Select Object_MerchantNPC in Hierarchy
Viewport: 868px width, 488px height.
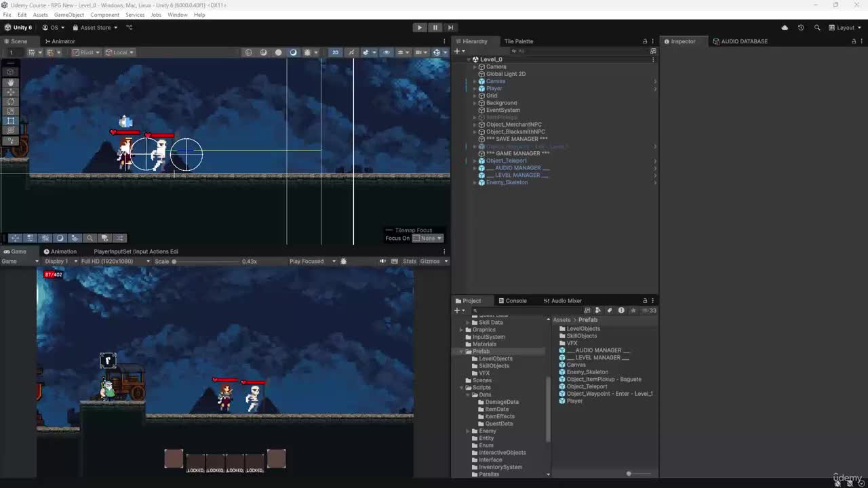[514, 125]
